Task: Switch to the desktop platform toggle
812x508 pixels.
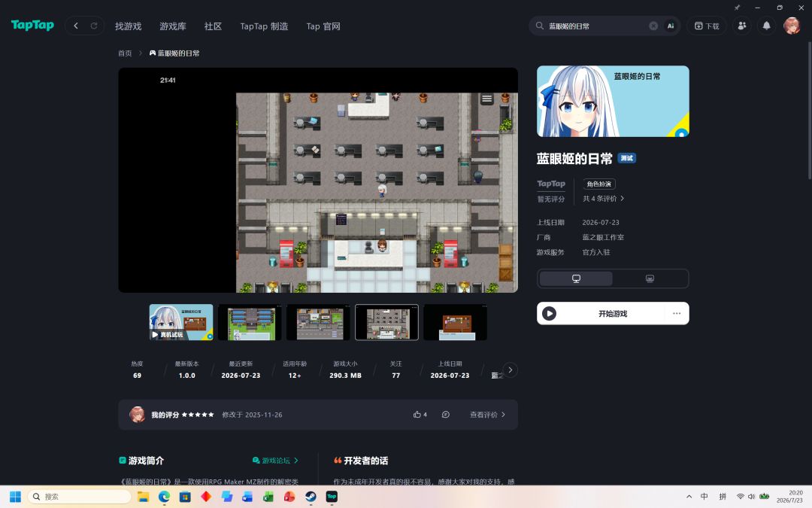Action: [x=576, y=279]
